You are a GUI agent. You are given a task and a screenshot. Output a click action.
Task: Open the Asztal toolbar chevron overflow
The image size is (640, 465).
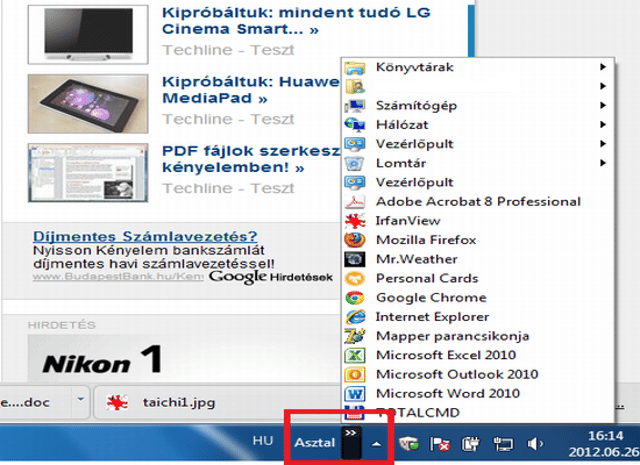[351, 443]
